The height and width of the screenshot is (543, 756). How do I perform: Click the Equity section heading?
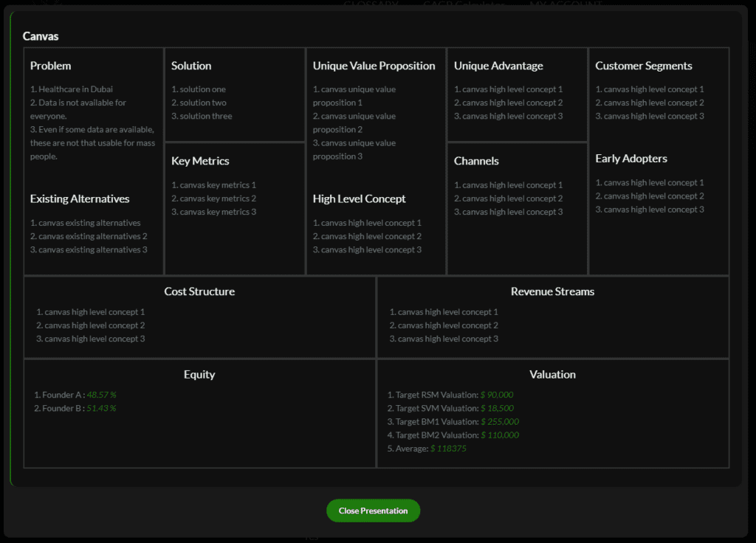click(x=199, y=374)
